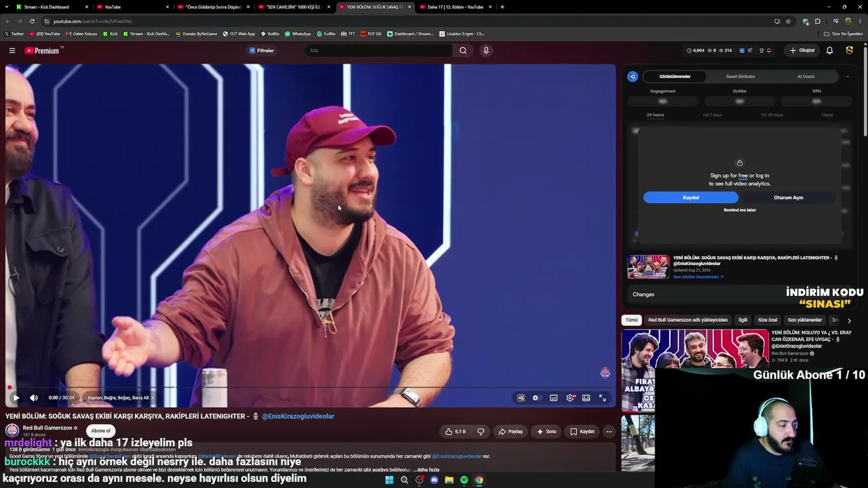Viewport: 868px width, 488px height.
Task: Click the vidIQ logo in analytics panel
Action: [633, 77]
